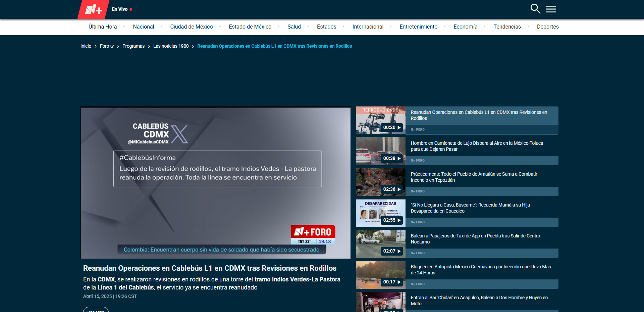
Task: Open story Entran al Bar 'Chidas' en Acapulco
Action: click(479, 301)
